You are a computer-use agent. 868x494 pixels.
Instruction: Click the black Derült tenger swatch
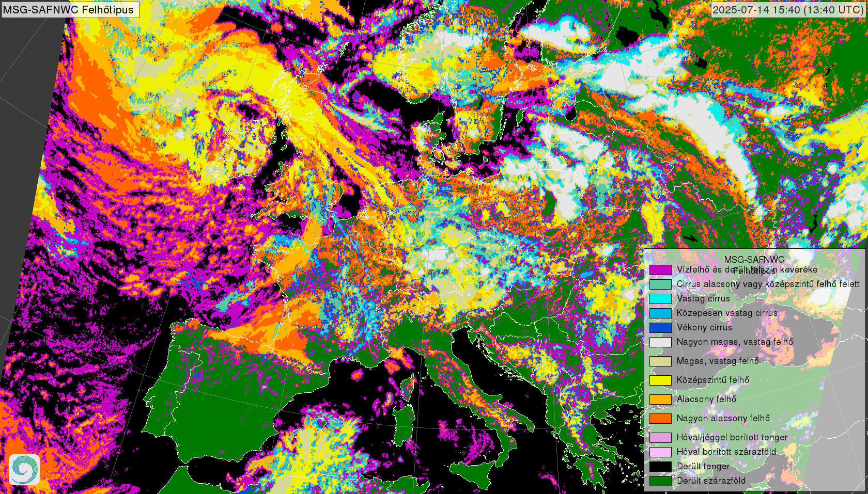660,466
